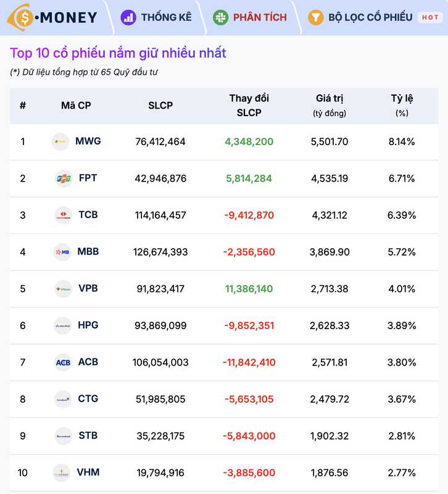Click the Thống Kê bar chart icon
448x494 pixels.
point(128,17)
